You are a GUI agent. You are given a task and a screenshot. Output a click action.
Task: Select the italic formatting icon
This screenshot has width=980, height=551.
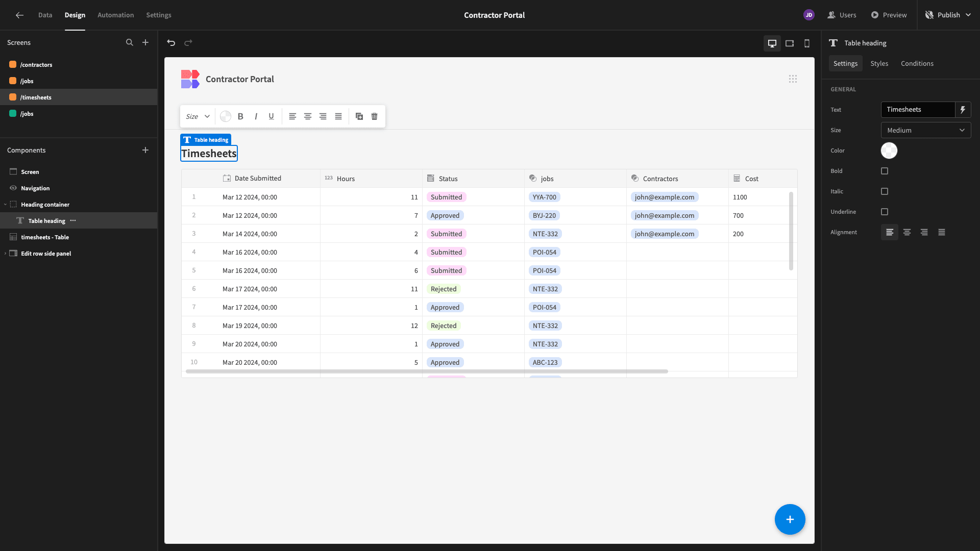point(256,116)
